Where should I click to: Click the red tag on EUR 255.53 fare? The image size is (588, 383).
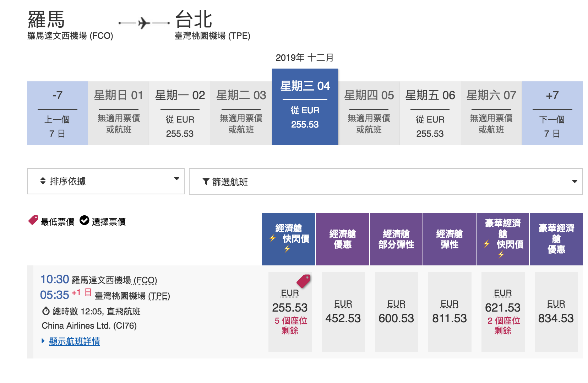tap(304, 281)
